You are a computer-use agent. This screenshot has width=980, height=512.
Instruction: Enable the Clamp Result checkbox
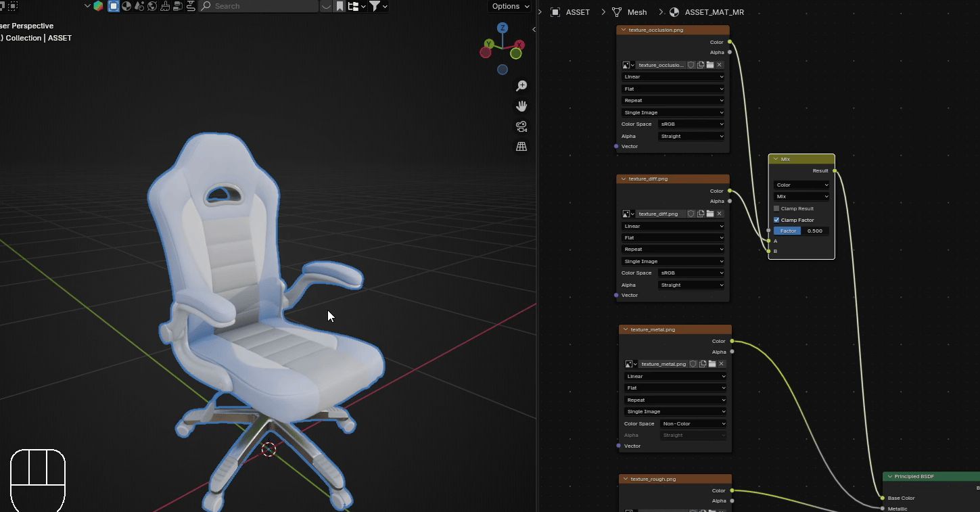pos(776,208)
